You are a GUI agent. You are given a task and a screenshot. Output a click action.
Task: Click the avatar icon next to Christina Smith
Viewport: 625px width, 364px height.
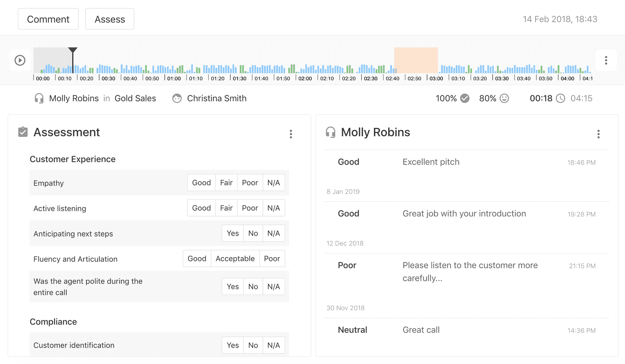(x=177, y=98)
